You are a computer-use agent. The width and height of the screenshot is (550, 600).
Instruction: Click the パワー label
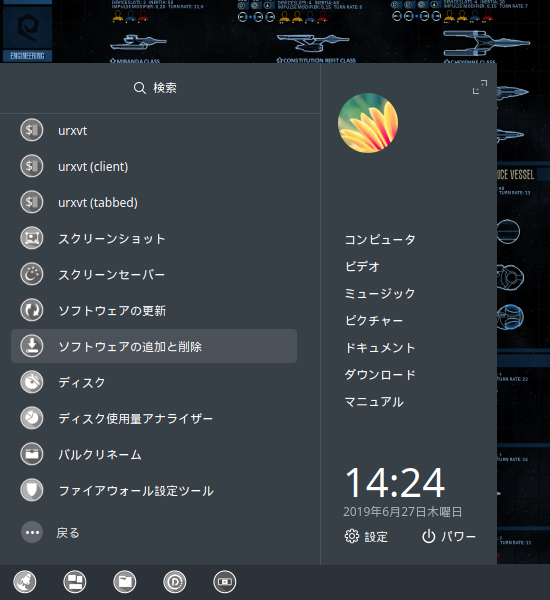[x=459, y=536]
